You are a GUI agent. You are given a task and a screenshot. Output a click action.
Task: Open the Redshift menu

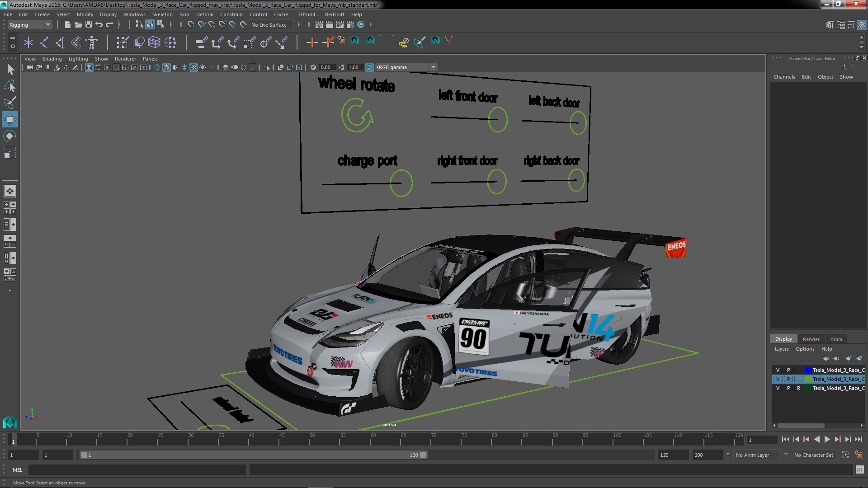335,14
